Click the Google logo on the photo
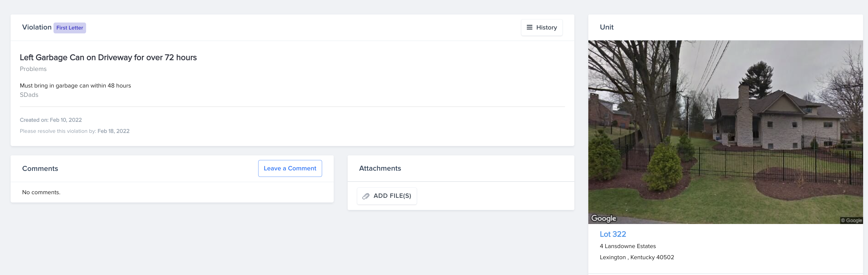The height and width of the screenshot is (275, 868). 604,218
